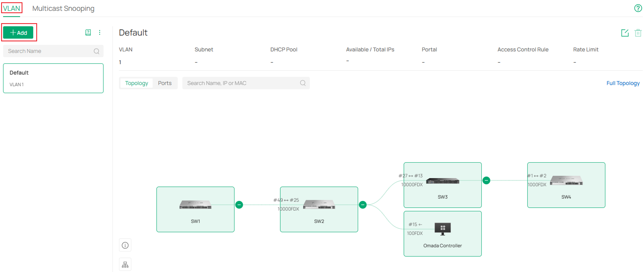Image resolution: width=644 pixels, height=272 pixels.
Task: Collapse the branch after SW1
Action: coord(239,205)
